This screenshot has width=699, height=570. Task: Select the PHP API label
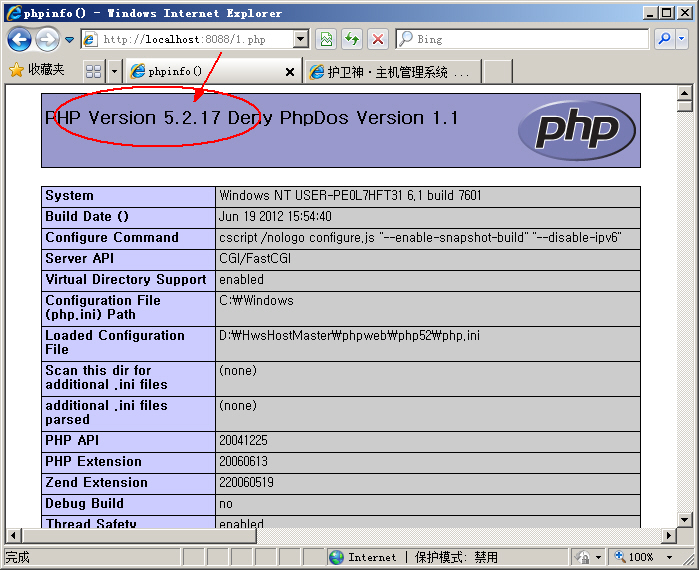click(72, 440)
